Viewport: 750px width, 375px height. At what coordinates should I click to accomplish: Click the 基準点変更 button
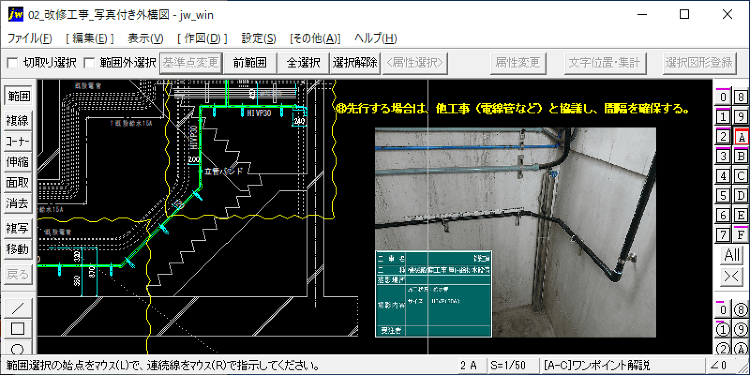pyautogui.click(x=191, y=62)
